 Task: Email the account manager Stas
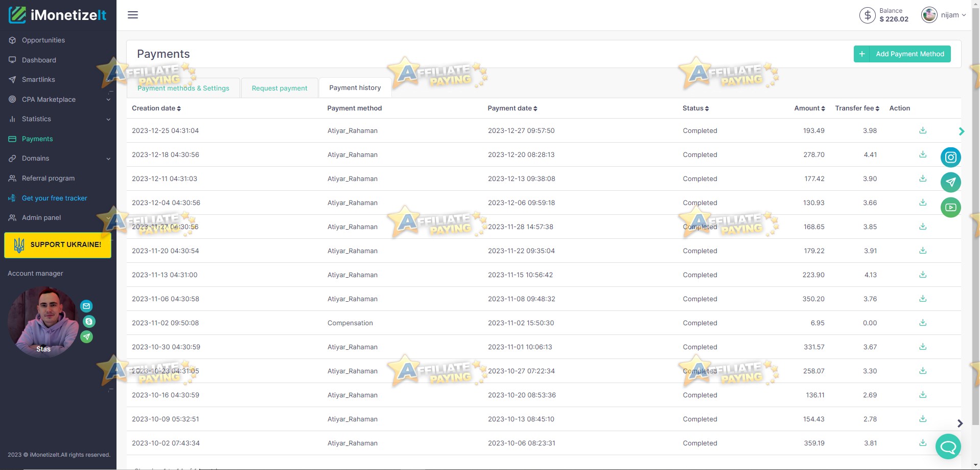[x=86, y=306]
